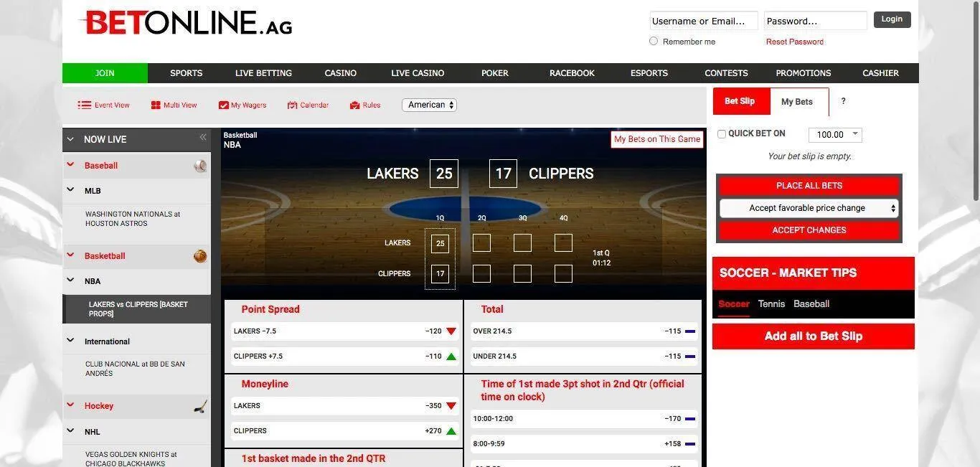The image size is (980, 467).
Task: Go to the Casino menu
Action: [x=341, y=73]
